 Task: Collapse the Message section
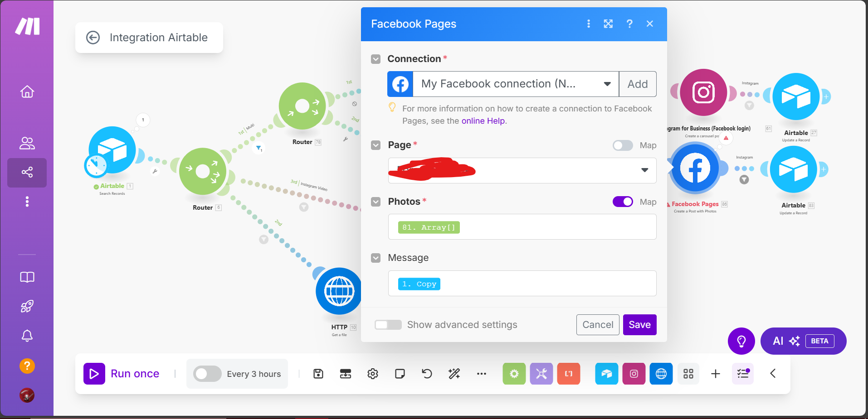tap(375, 258)
